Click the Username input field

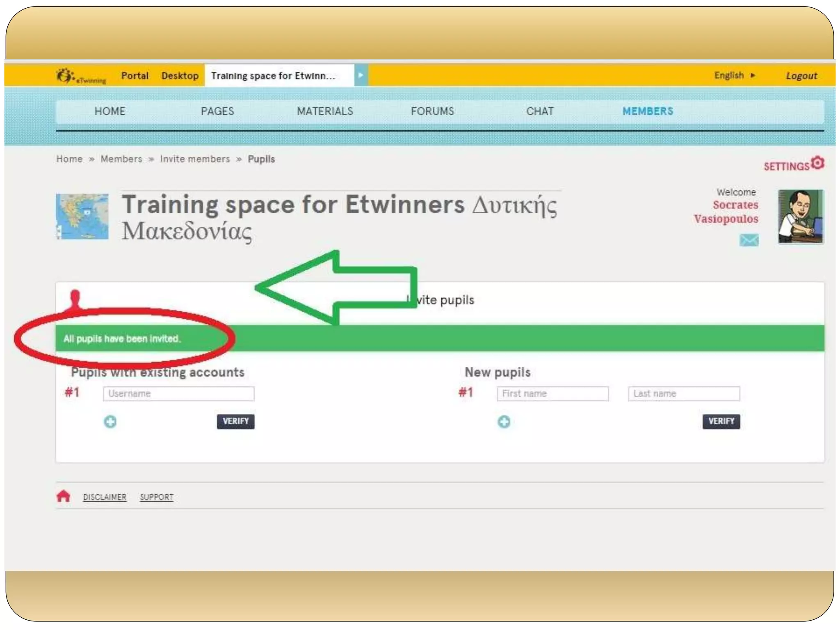pos(178,393)
